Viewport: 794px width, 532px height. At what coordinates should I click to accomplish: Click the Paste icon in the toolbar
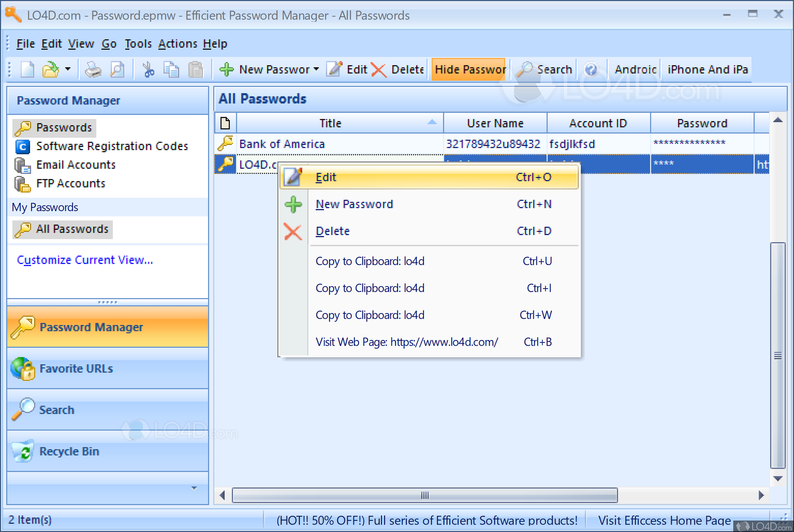coord(195,69)
